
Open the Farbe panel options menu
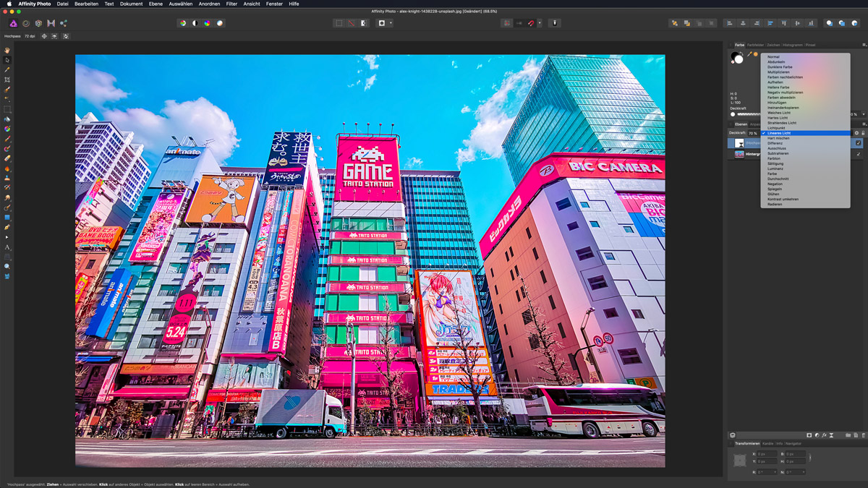864,45
